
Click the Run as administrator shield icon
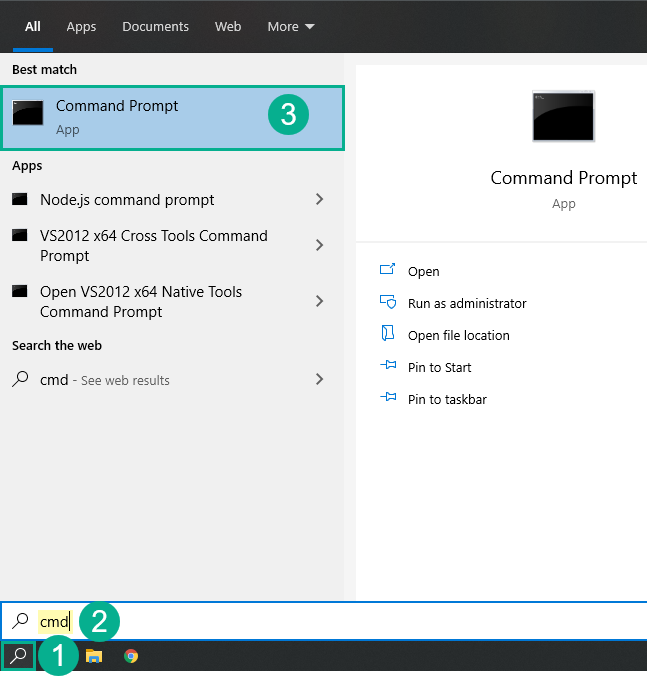(x=388, y=303)
